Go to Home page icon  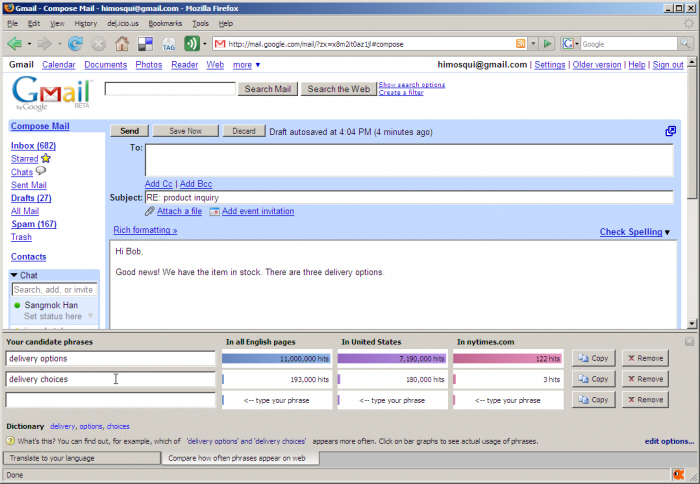coord(122,44)
